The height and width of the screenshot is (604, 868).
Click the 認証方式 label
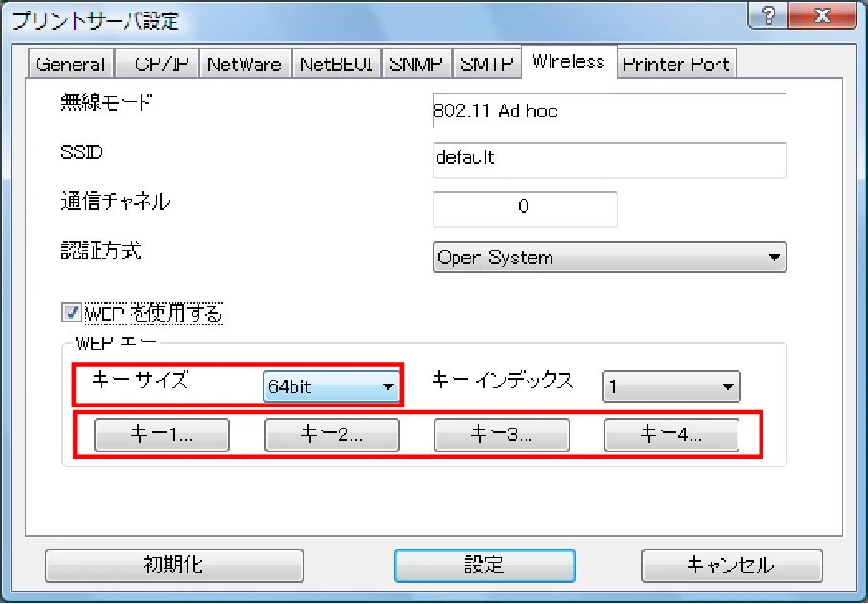click(101, 250)
